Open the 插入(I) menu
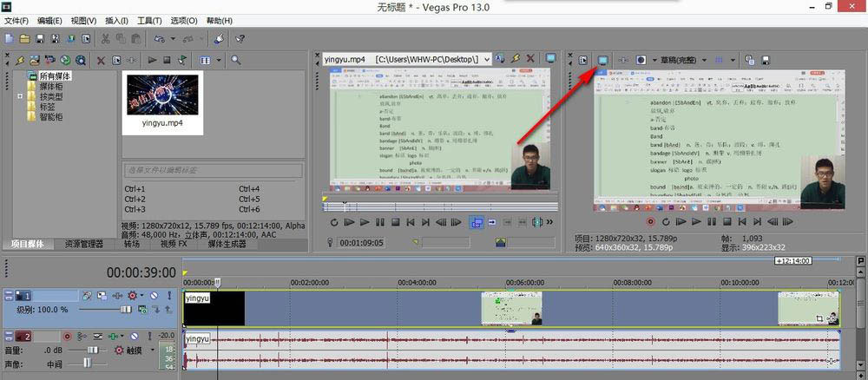The height and width of the screenshot is (380, 868). 115,20
